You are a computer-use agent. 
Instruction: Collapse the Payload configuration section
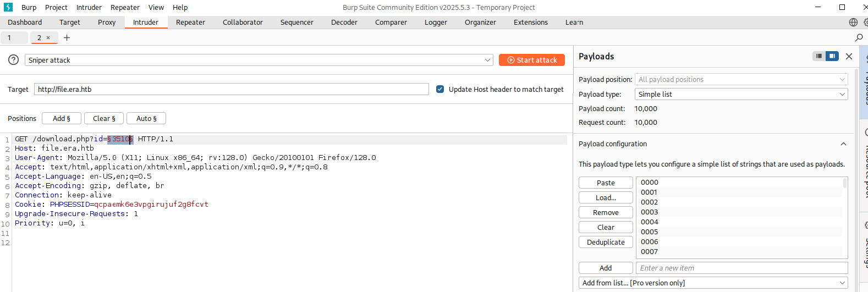click(x=843, y=144)
